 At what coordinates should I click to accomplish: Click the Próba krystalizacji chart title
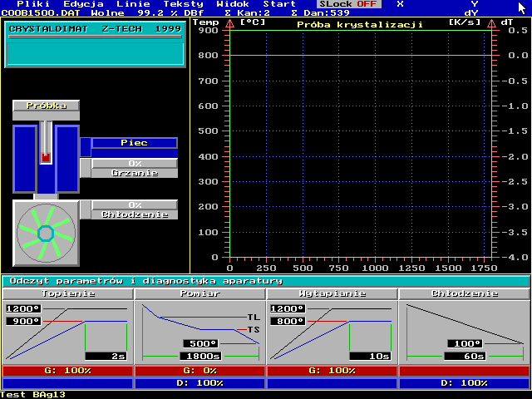360,25
